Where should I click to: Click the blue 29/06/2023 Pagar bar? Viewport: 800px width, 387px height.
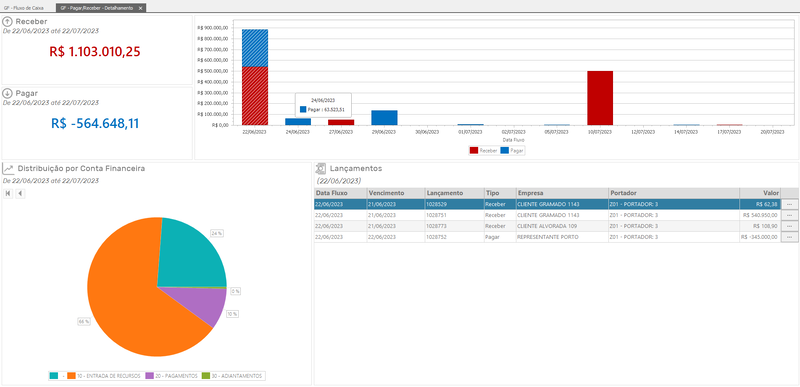[384, 117]
